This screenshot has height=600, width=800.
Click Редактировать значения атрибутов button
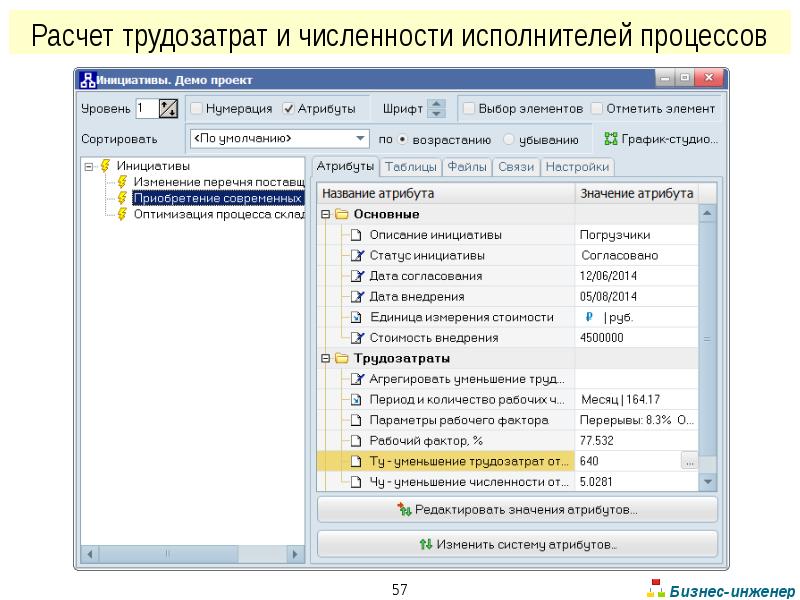[517, 510]
